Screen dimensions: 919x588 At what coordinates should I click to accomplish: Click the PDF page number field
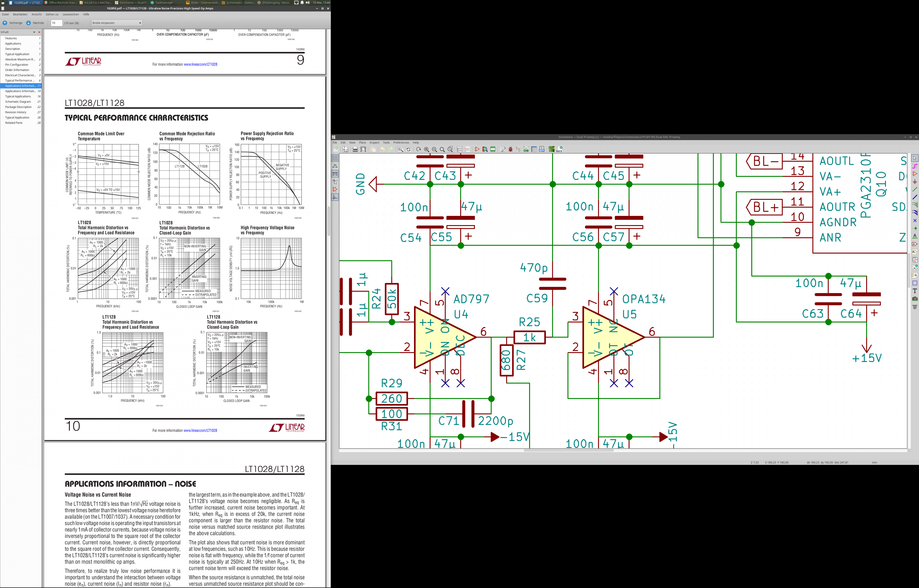tap(56, 23)
